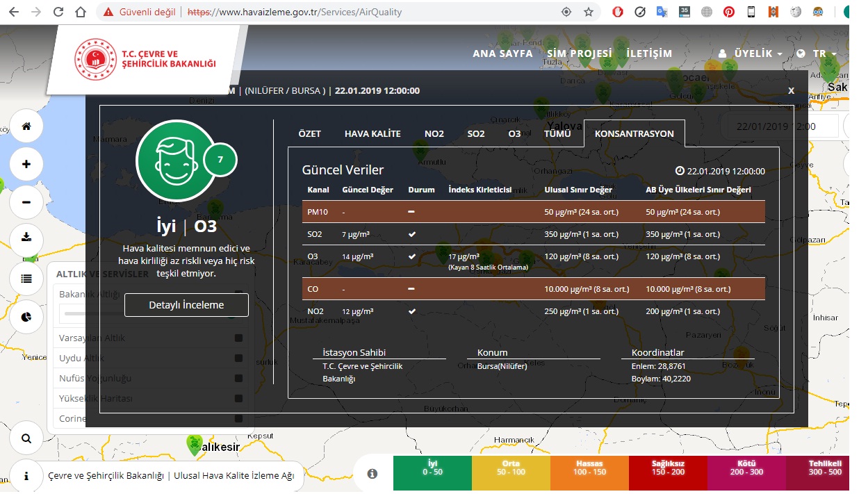Select the KONSANTRASYON tab
Viewport: 868px width, 494px height.
point(634,133)
